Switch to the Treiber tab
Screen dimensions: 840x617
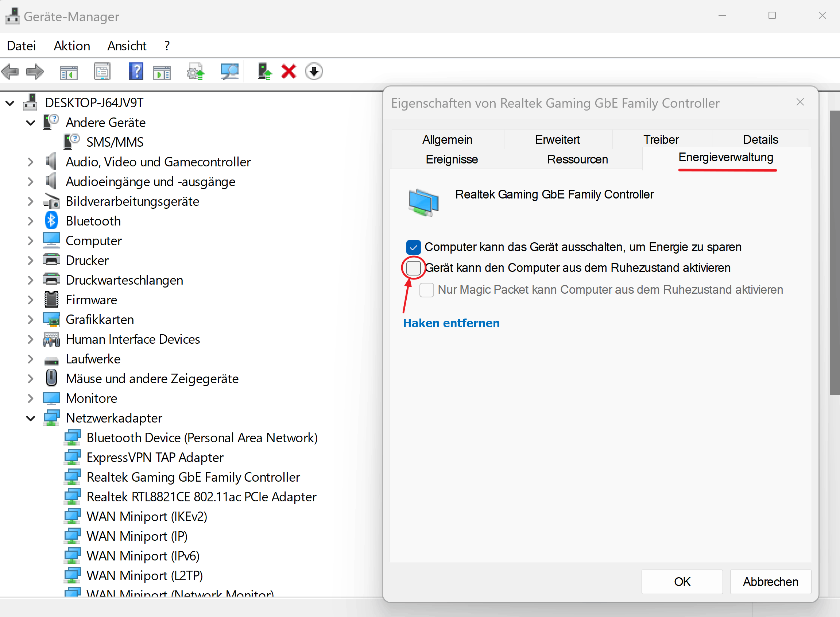click(661, 139)
